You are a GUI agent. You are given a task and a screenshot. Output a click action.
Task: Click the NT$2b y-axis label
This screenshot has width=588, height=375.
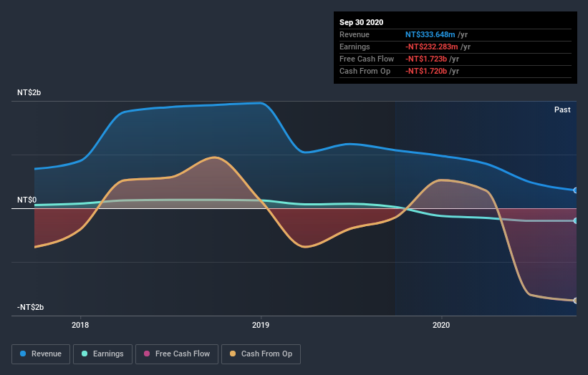tap(29, 92)
